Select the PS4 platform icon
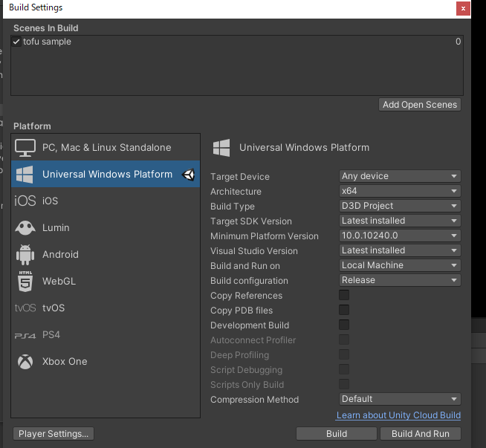Screen dimensions: 486x448 click(x=25, y=336)
